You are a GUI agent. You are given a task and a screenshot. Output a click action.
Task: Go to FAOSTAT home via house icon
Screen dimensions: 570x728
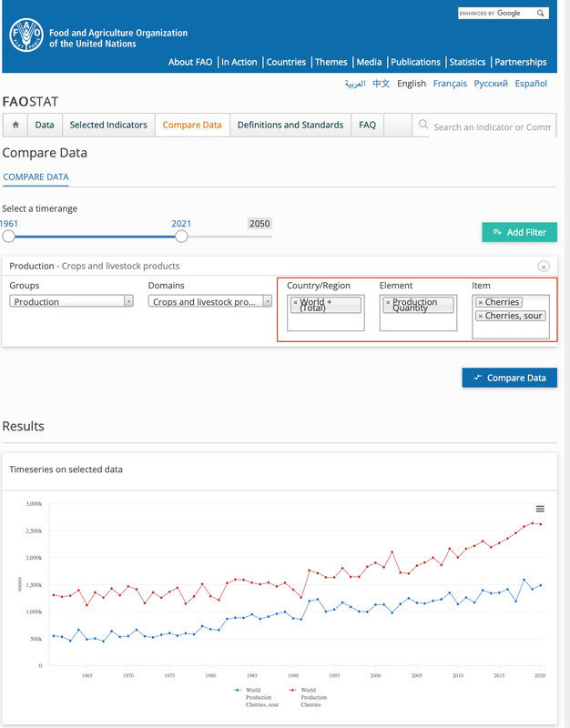click(15, 125)
